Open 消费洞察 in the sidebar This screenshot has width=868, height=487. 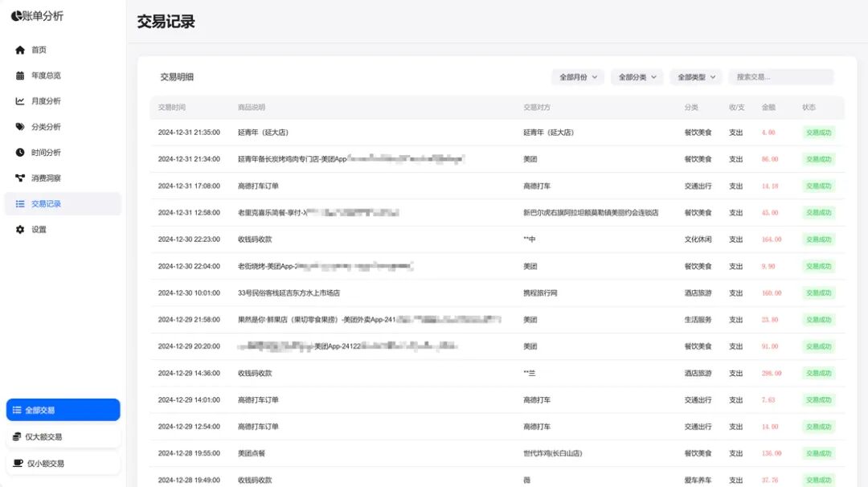tap(63, 178)
